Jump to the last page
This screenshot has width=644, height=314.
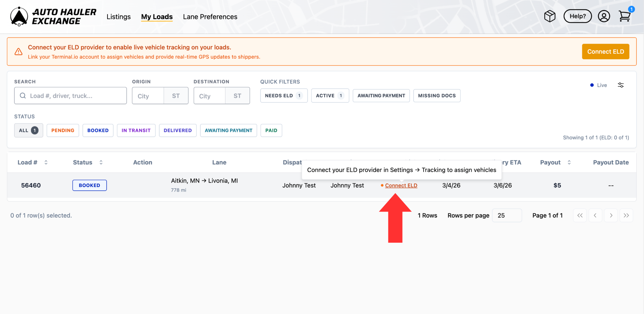[x=626, y=216]
